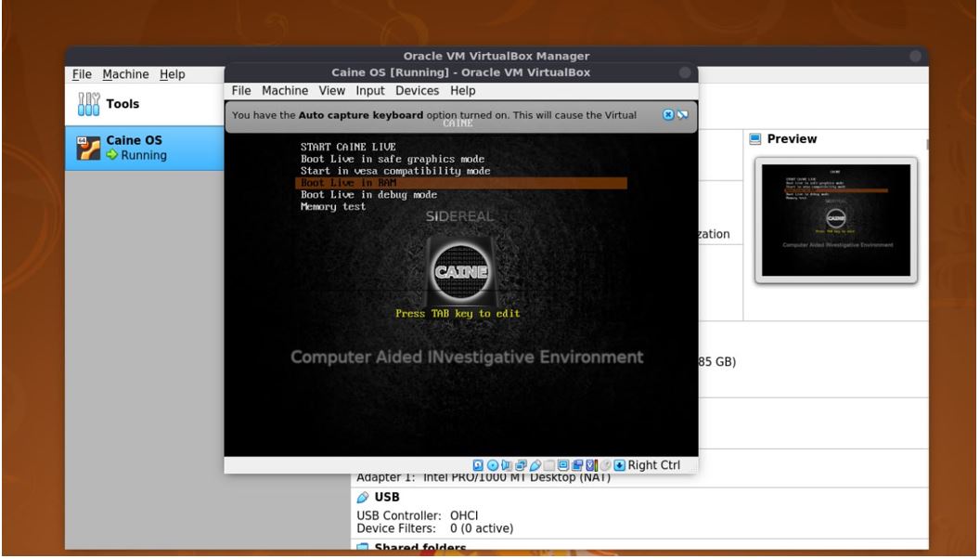Close the Caine OS [Running] VM window
The height and width of the screenshot is (559, 980).
click(685, 72)
